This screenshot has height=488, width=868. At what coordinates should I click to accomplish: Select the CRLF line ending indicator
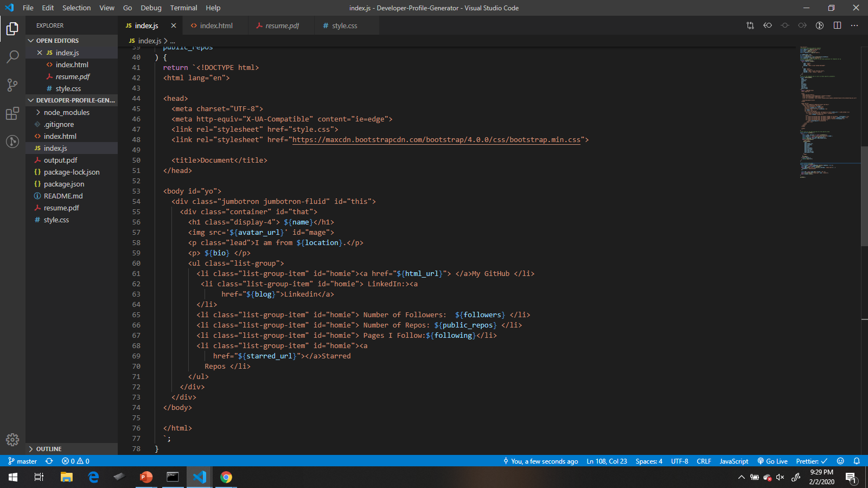pyautogui.click(x=704, y=461)
